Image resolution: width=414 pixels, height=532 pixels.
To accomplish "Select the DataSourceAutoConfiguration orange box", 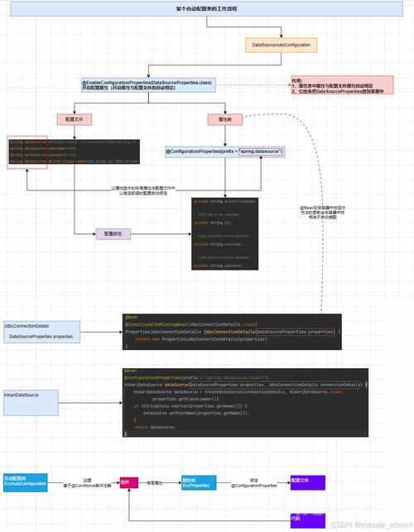I will pos(282,45).
